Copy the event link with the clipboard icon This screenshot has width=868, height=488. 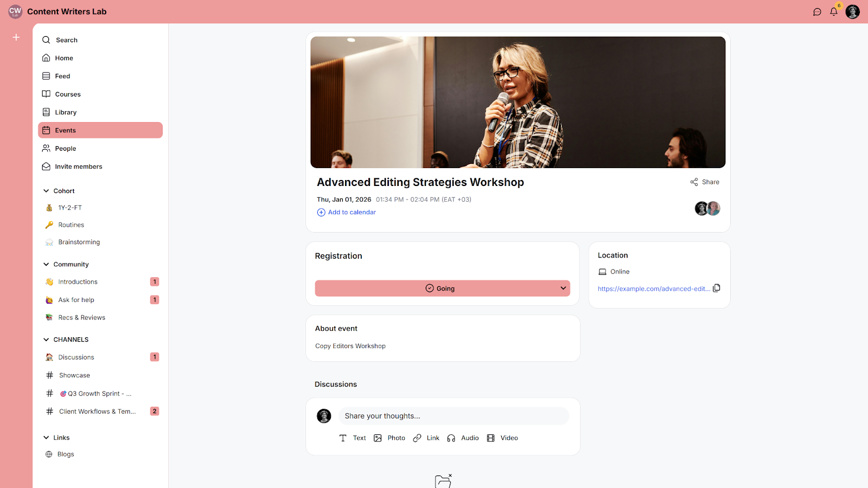point(717,288)
